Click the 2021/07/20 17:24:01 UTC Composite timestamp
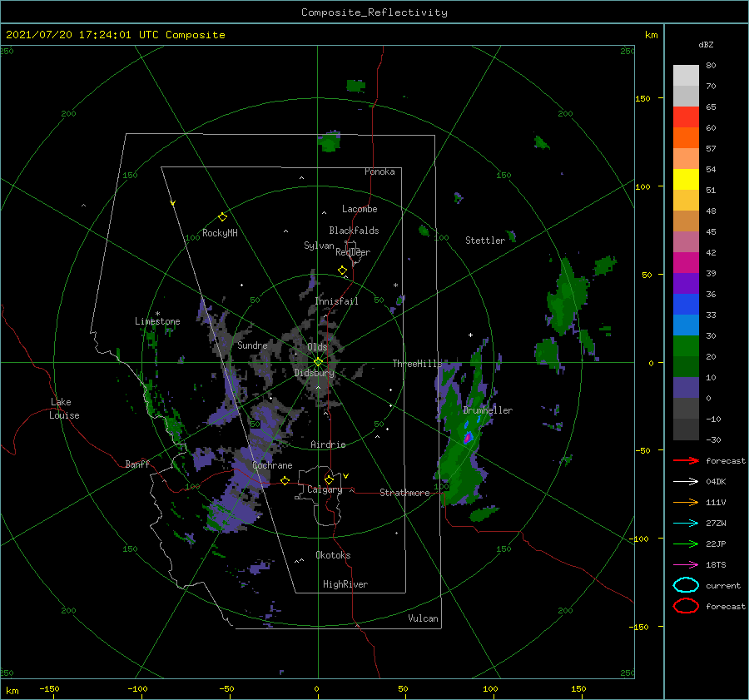The height and width of the screenshot is (700, 749). click(x=115, y=35)
